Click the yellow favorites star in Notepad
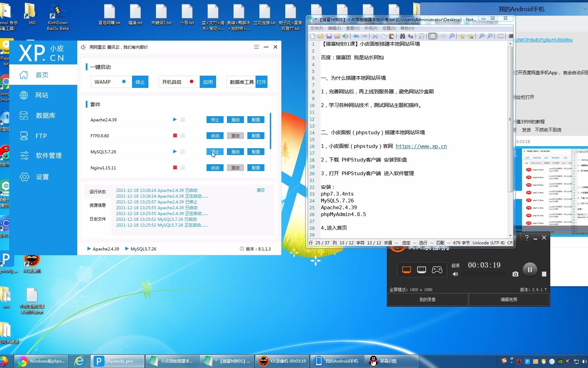The image size is (588, 368). click(x=462, y=36)
